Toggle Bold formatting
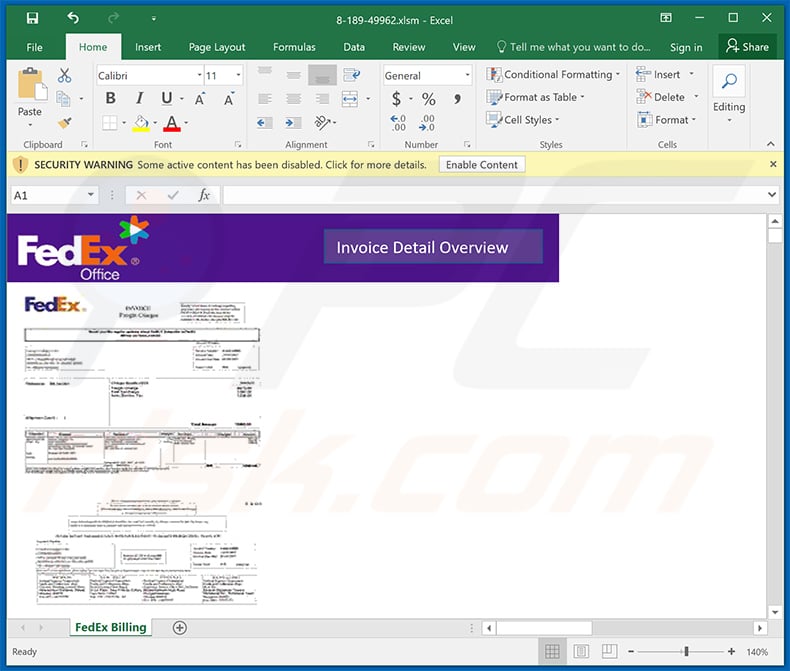 pyautogui.click(x=110, y=98)
